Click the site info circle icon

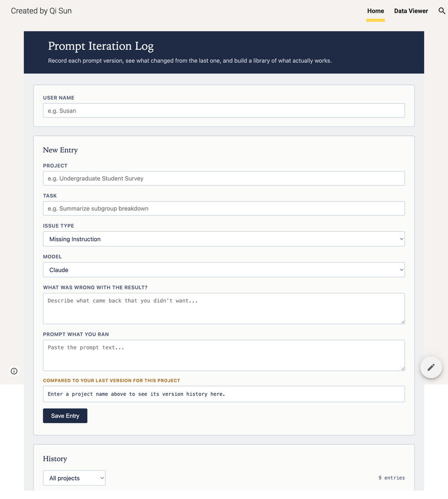(x=14, y=371)
